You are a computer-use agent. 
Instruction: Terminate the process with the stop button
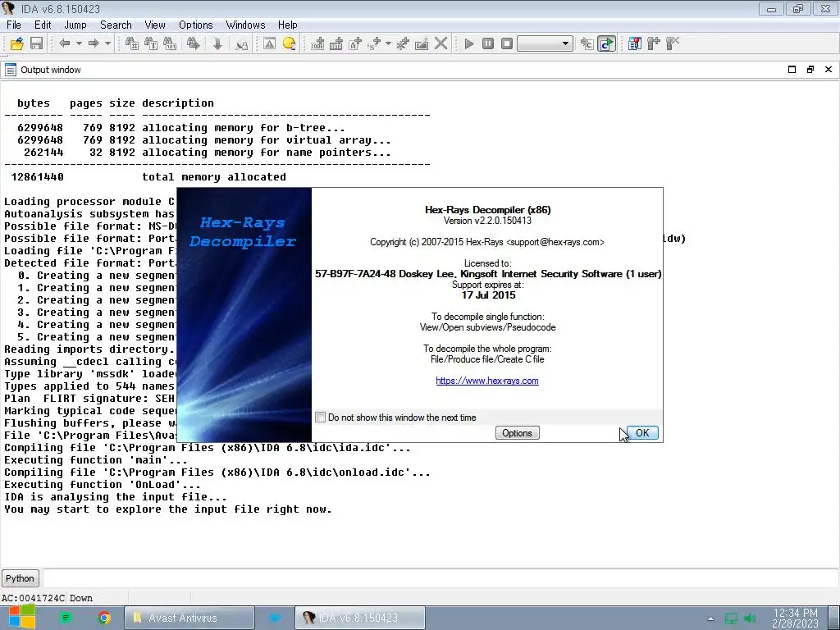click(507, 44)
